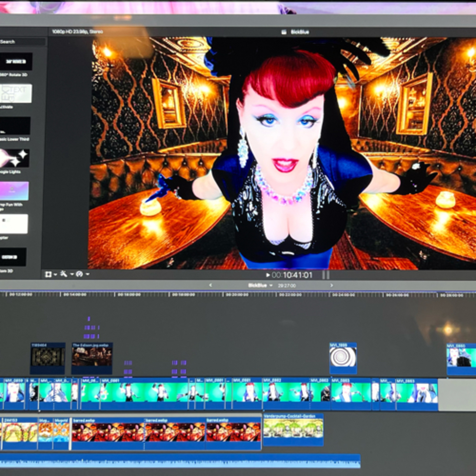Expand the retime menu dropdown arrow
Viewport: 476px width, 476px height.
[x=87, y=274]
